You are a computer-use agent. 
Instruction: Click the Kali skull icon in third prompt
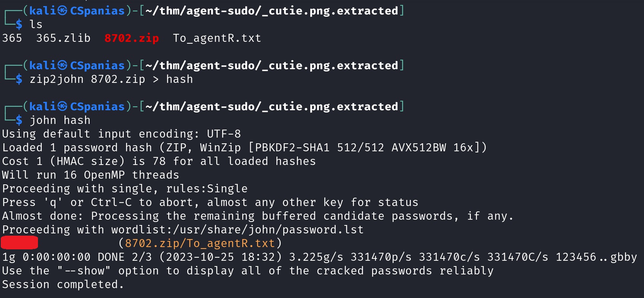63,106
